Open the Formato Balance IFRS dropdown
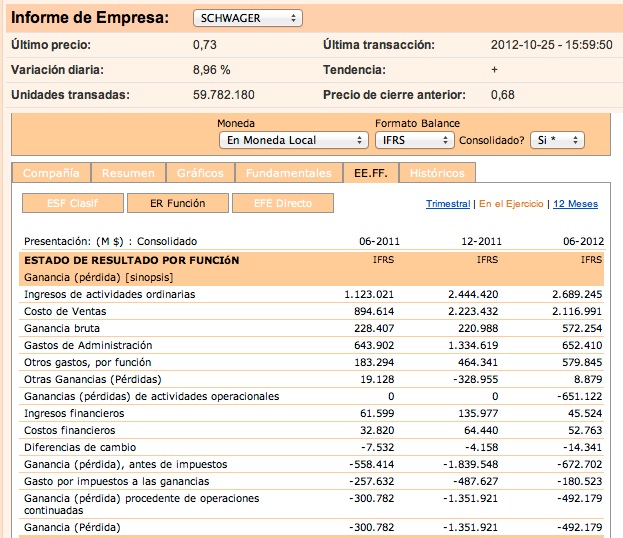The height and width of the screenshot is (538, 623). point(414,140)
